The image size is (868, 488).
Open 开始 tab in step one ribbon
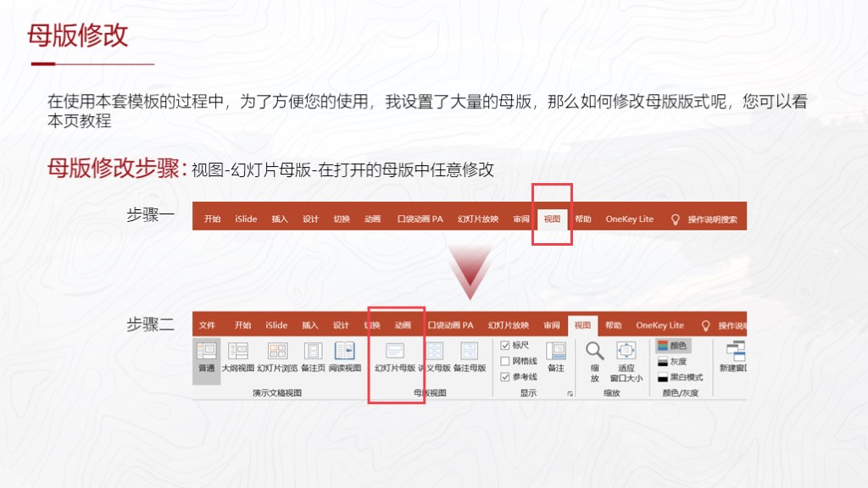[212, 219]
